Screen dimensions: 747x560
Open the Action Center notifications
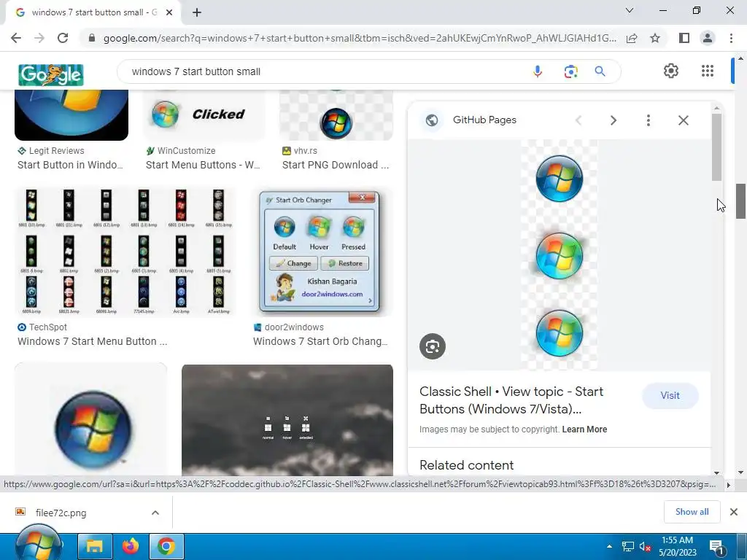point(716,547)
